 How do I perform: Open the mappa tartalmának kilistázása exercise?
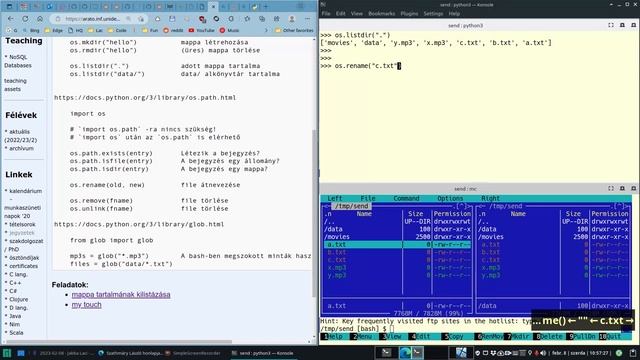[x=121, y=295]
